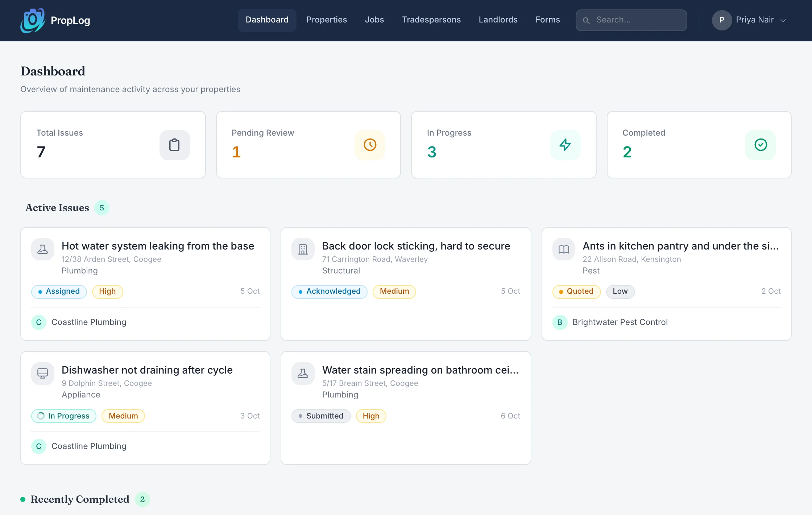Click the Active Issues heading
Viewport: 812px width, 515px height.
tap(57, 208)
